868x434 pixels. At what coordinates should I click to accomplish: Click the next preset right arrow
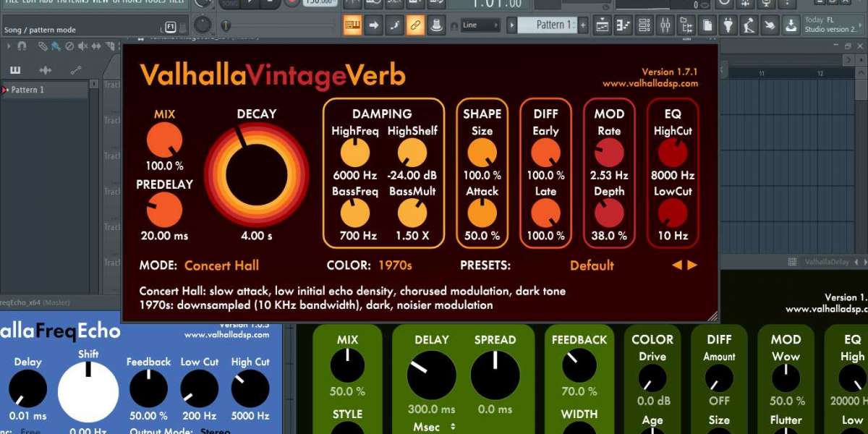point(692,265)
